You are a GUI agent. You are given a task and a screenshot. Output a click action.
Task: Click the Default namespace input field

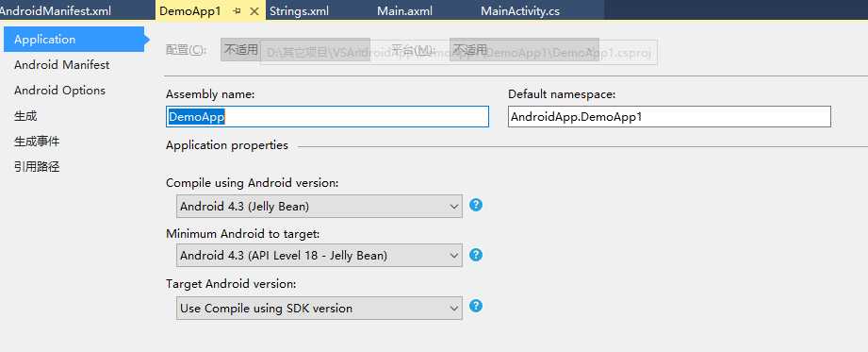669,117
